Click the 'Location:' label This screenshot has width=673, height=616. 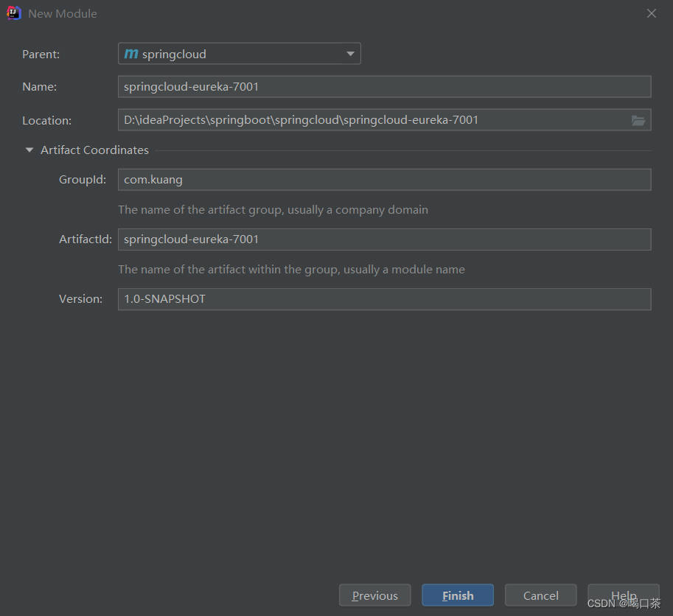46,121
